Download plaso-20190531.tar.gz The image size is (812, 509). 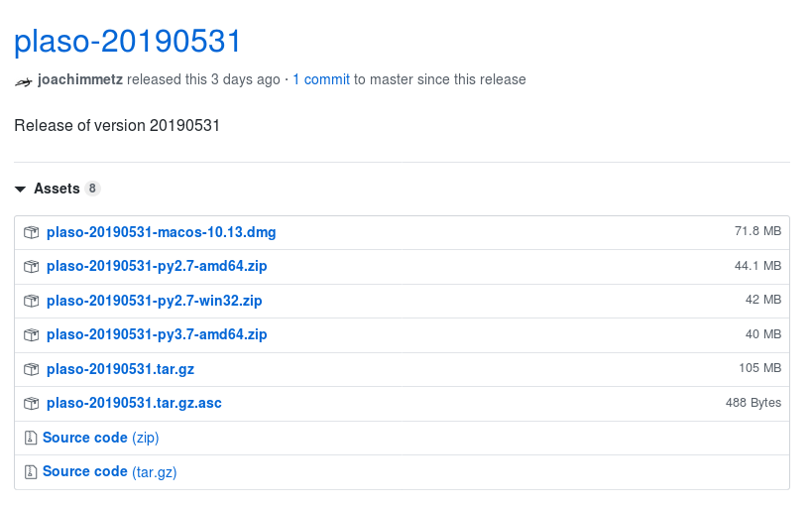point(120,369)
